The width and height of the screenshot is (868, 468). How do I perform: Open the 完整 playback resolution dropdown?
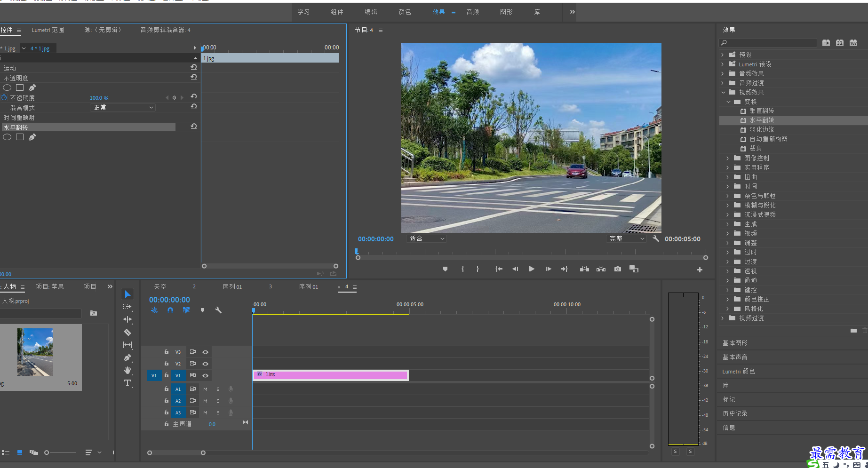[x=626, y=239]
